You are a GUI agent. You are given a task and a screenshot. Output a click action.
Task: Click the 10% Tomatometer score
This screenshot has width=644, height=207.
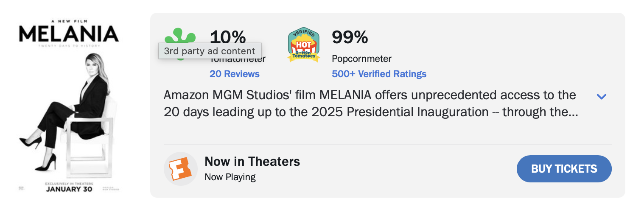228,37
